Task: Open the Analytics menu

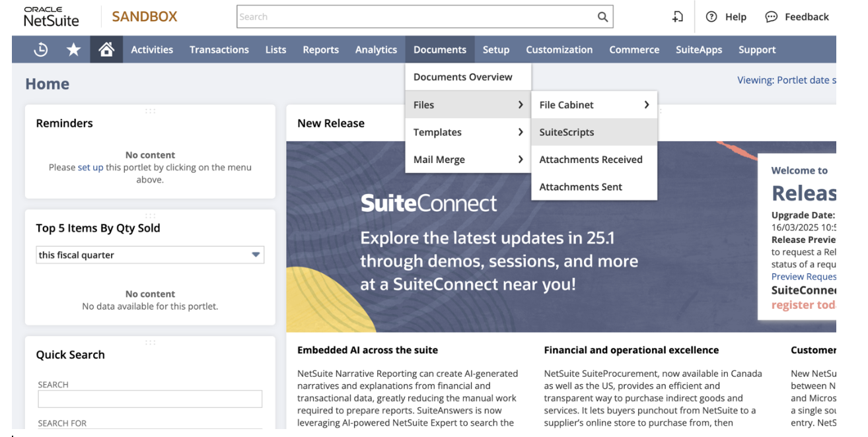Action: (x=376, y=50)
